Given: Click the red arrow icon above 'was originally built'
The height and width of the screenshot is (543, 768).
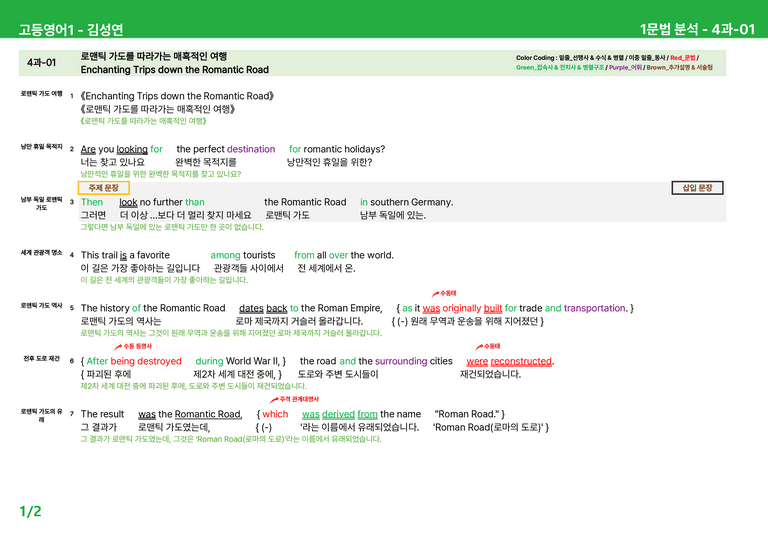Looking at the screenshot, I should (435, 294).
